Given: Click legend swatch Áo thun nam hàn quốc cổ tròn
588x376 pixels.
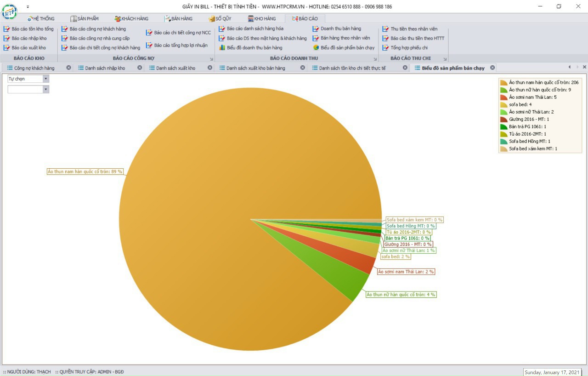Looking at the screenshot, I should (x=504, y=83).
